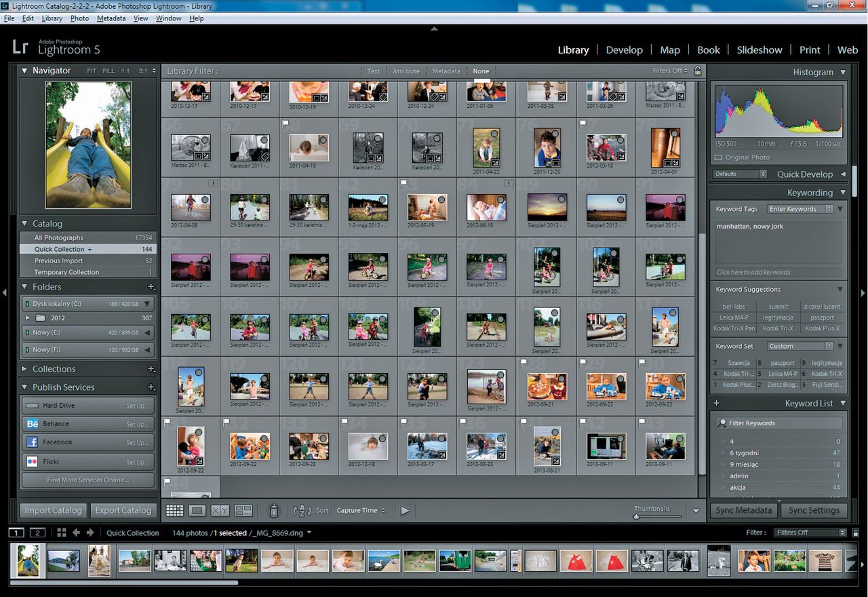Screen dimensions: 868x597
Task: Expand the Collections panel
Action: [x=24, y=369]
